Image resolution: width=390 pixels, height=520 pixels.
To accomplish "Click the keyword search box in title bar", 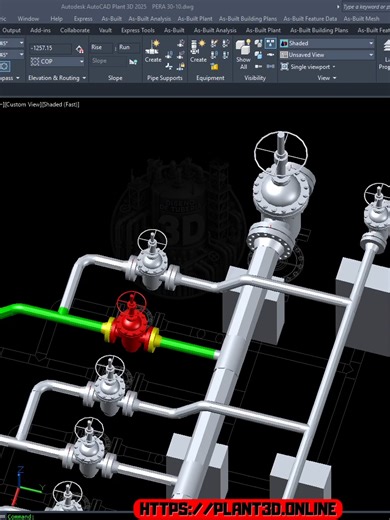I will 365,7.
